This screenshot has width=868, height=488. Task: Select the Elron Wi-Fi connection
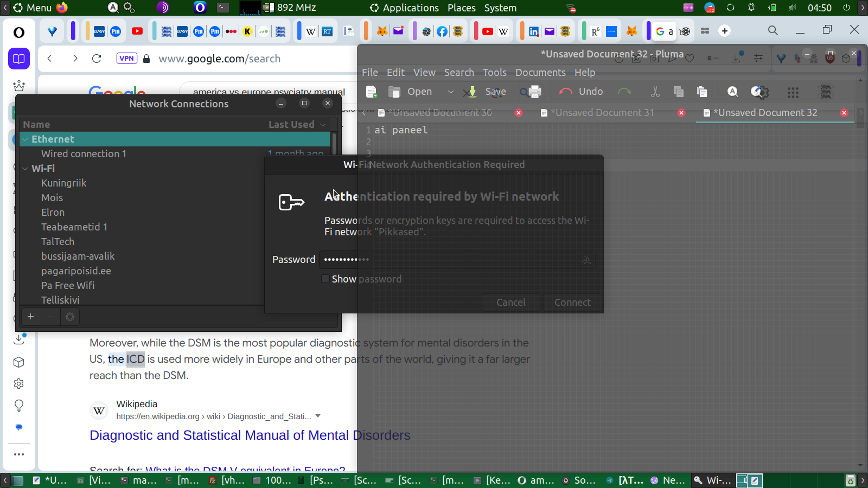click(53, 213)
